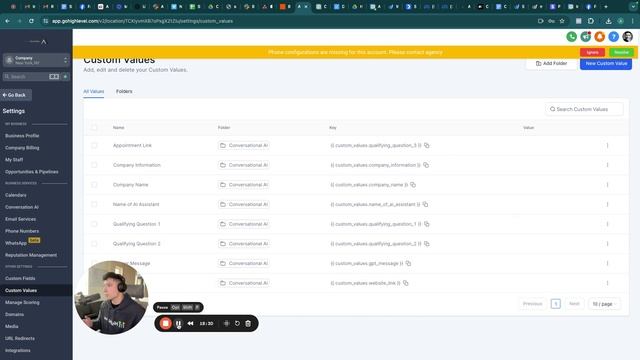Rewind the recording
This screenshot has height=360, width=640.
[191, 323]
